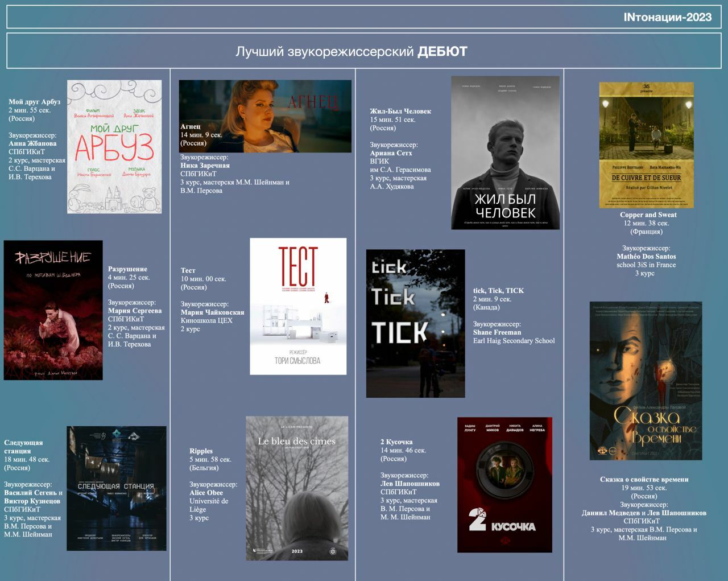Click the 'Киношкола ЦЕХ' text
This screenshot has width=728, height=581.
click(206, 320)
